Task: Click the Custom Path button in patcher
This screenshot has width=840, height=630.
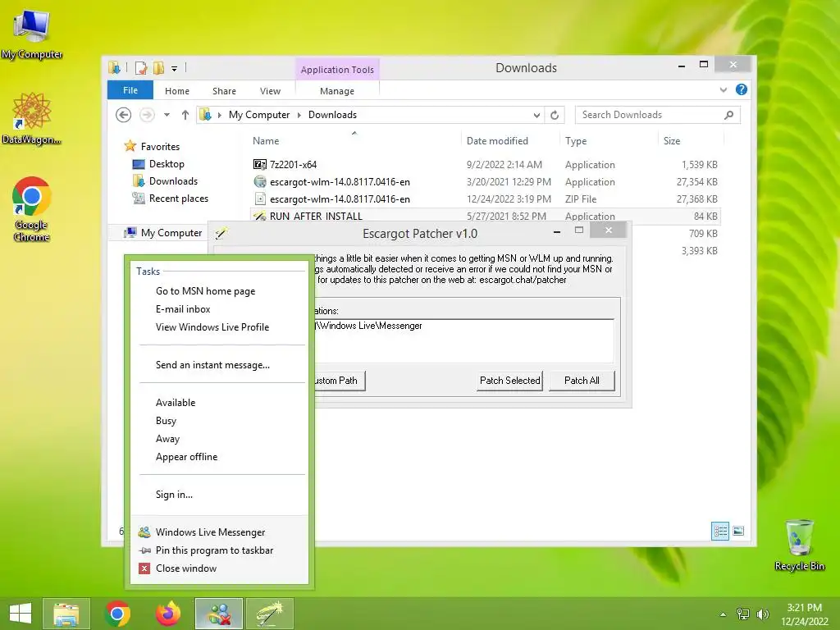Action: pyautogui.click(x=339, y=381)
